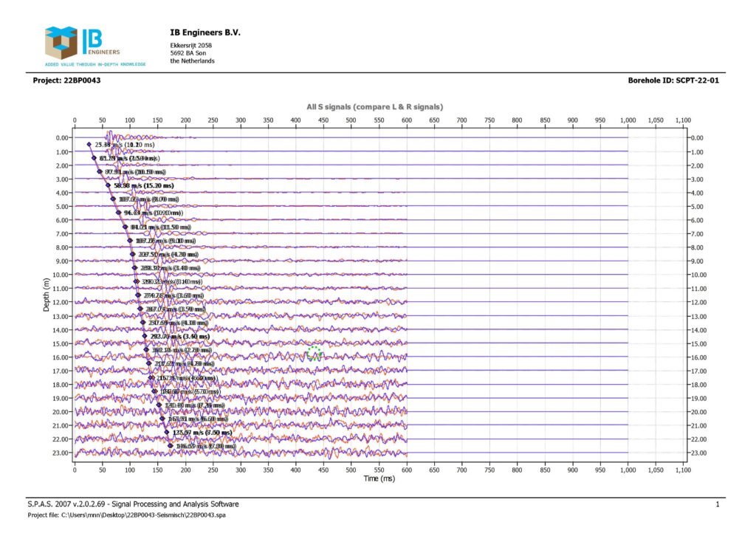
Task: Select the '5692 BA Son' postal line
Action: coord(188,53)
